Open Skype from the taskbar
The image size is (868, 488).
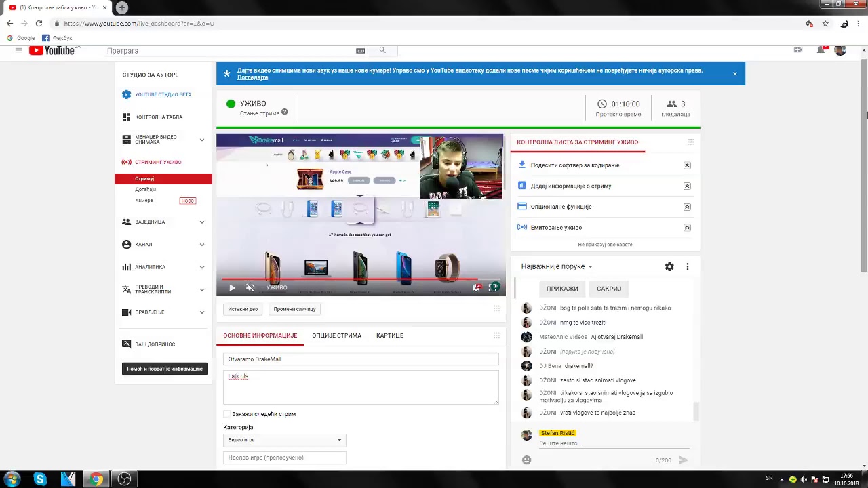tap(40, 479)
